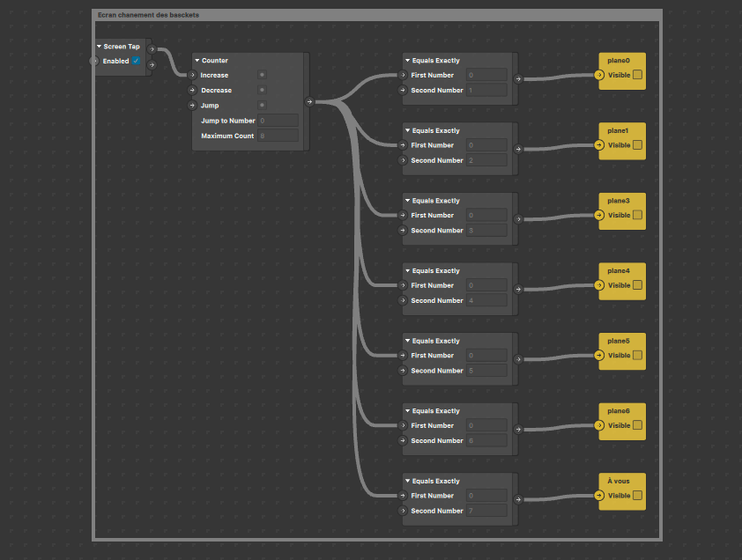742x560 pixels.
Task: Collapse Equals Exactly patch with Second Number 5
Action: point(407,341)
